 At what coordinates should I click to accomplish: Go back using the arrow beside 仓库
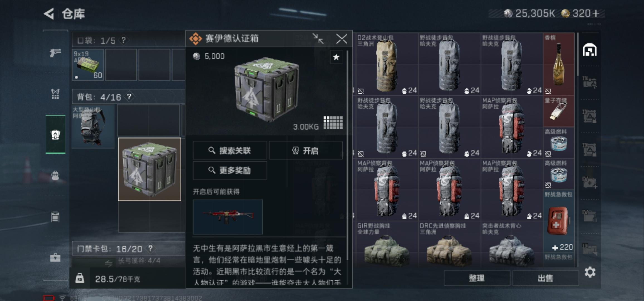pos(49,14)
